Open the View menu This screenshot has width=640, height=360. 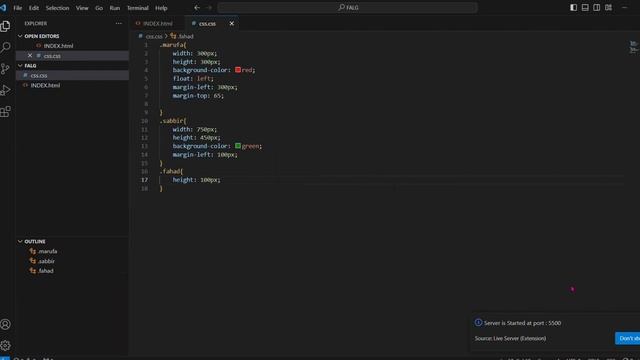(x=82, y=8)
